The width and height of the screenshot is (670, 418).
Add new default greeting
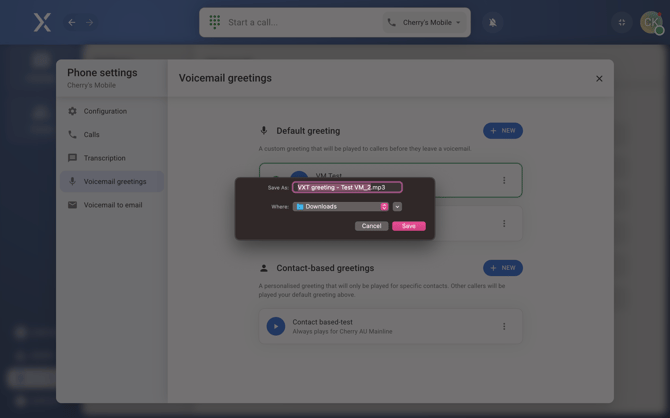tap(502, 131)
